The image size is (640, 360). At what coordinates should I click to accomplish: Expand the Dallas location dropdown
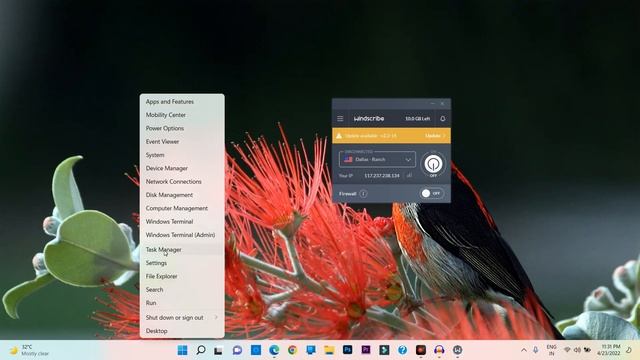408,160
